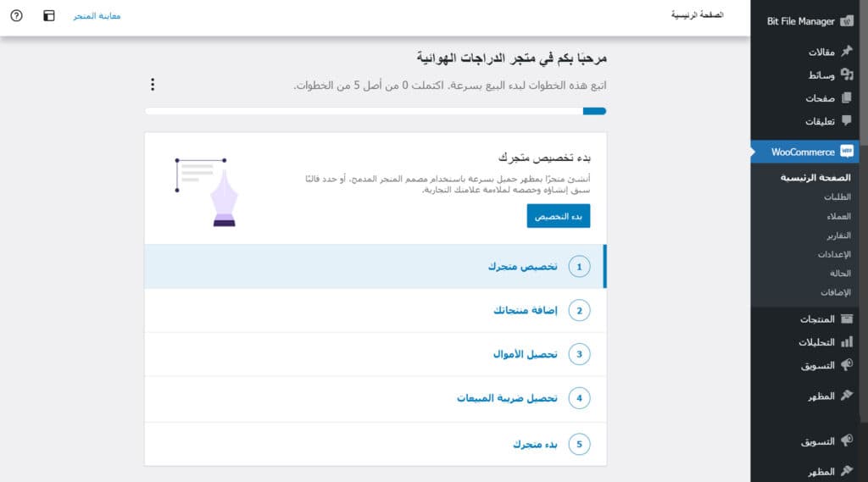Open the الطلبات orders submenu
The image size is (868, 482).
pyautogui.click(x=837, y=197)
